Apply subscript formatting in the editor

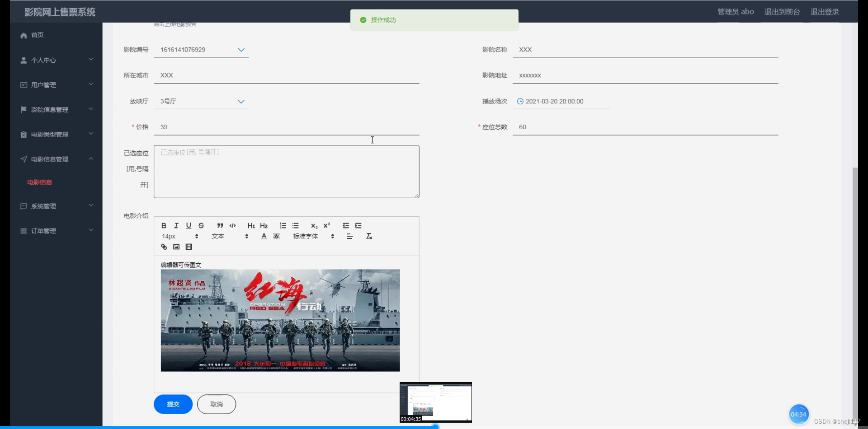coord(314,226)
